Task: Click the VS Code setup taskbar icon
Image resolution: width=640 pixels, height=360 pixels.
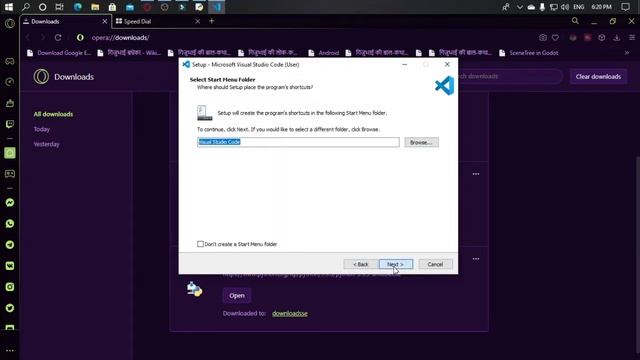Action: point(217,7)
